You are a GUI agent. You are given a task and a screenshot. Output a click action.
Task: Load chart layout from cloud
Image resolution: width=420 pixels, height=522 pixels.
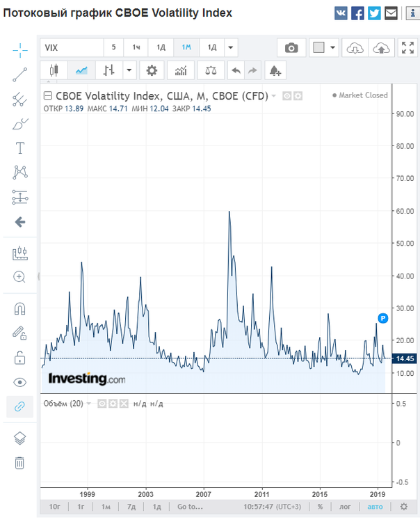[355, 47]
